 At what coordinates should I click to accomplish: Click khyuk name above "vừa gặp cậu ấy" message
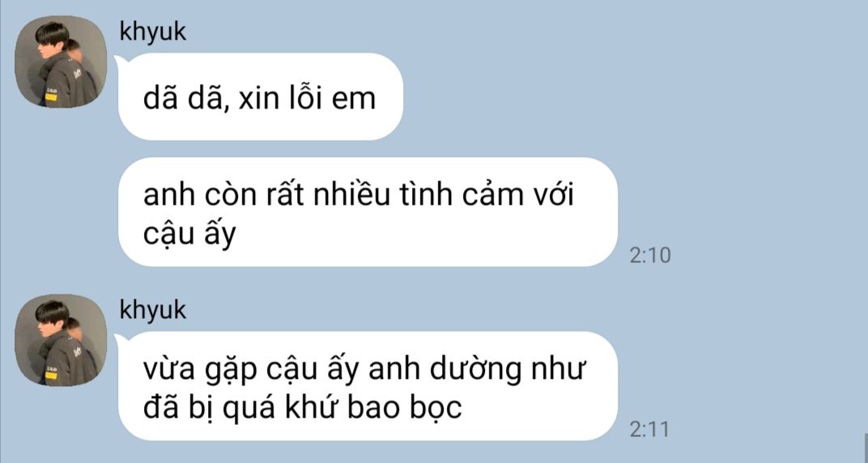tap(153, 310)
